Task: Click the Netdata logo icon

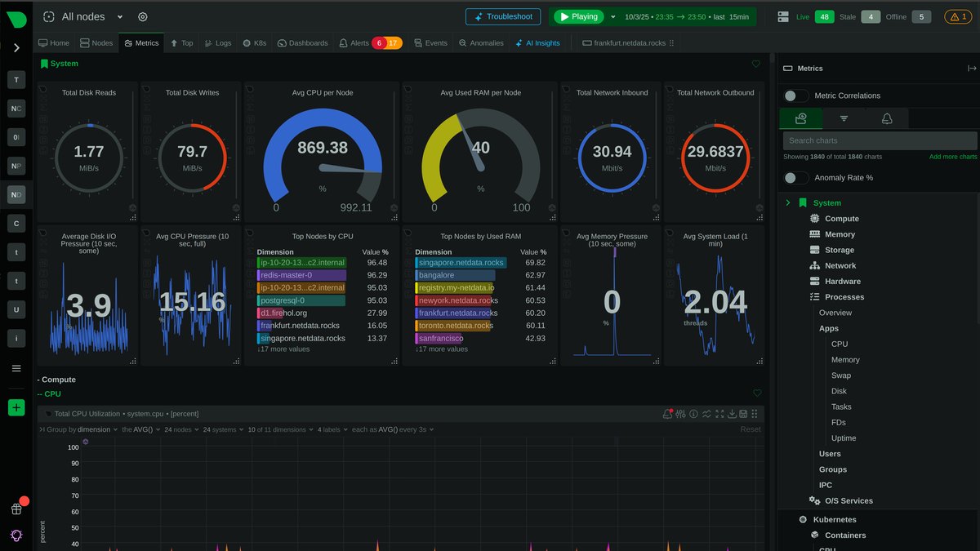Action: [x=16, y=20]
